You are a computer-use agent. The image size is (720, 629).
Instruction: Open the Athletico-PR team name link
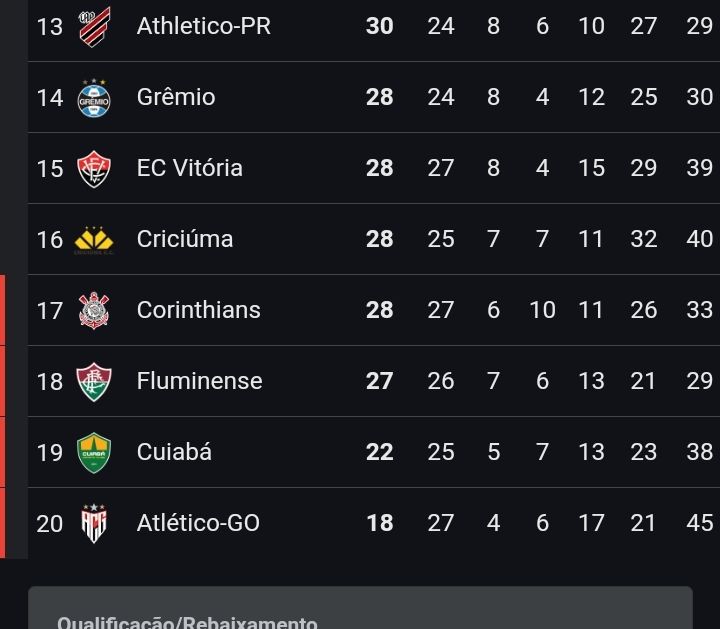tap(203, 26)
